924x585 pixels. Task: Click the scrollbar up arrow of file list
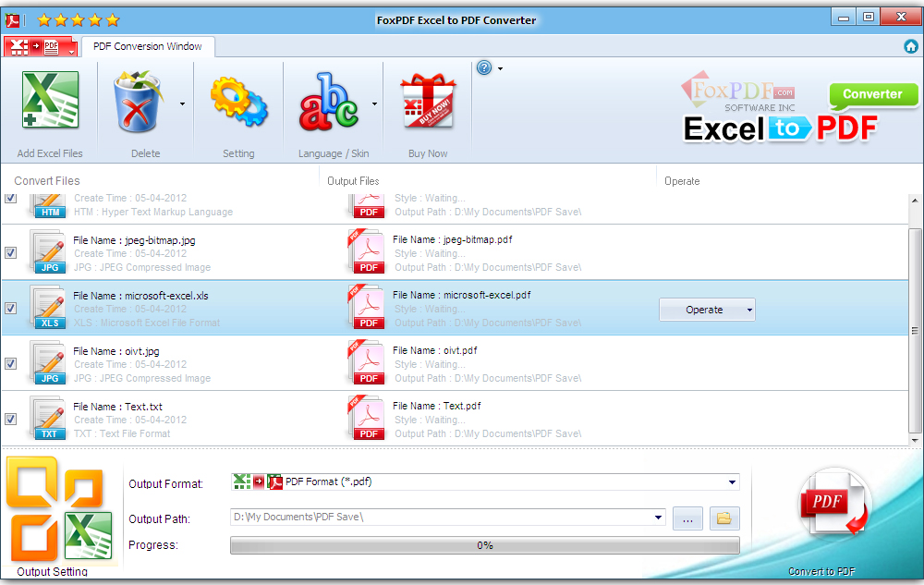[x=915, y=201]
